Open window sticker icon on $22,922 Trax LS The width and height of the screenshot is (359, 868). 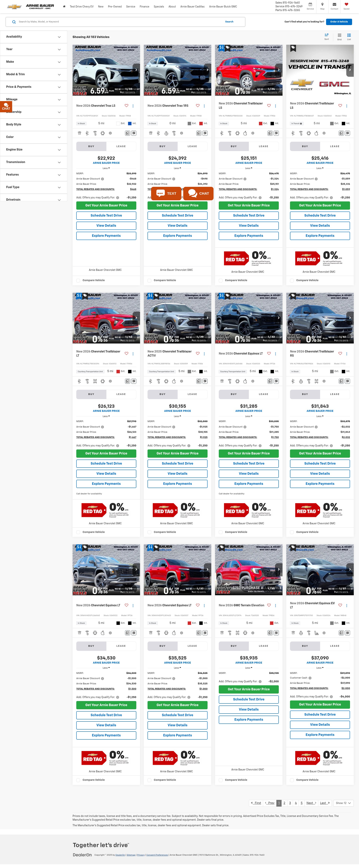click(128, 133)
